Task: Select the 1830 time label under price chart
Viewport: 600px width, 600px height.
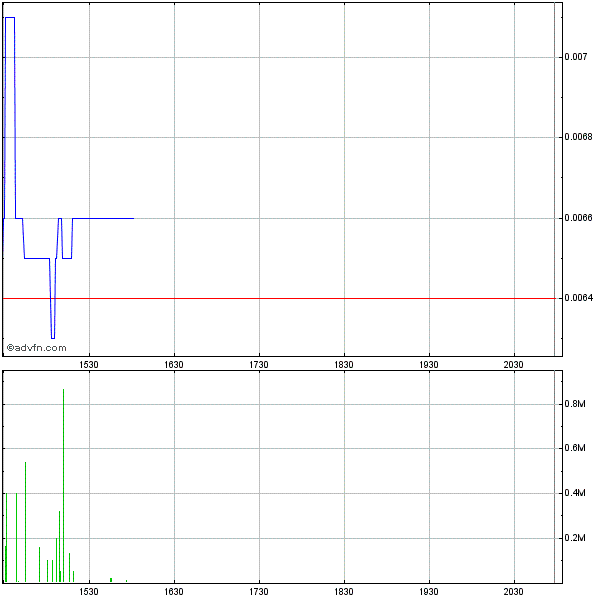Action: (x=344, y=365)
